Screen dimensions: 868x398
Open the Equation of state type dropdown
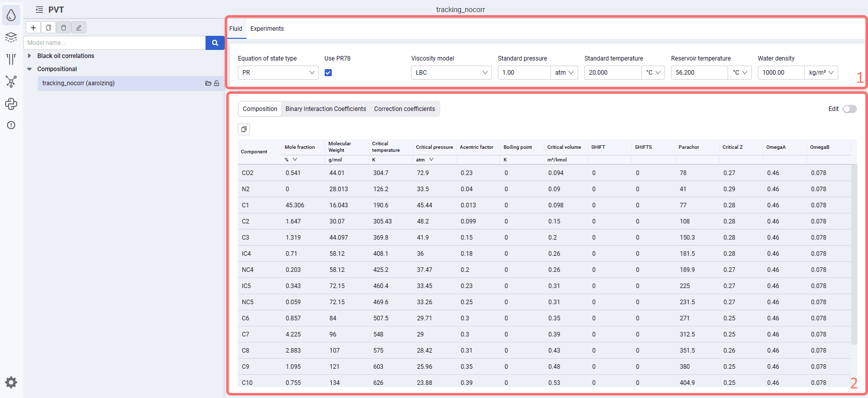tap(278, 73)
